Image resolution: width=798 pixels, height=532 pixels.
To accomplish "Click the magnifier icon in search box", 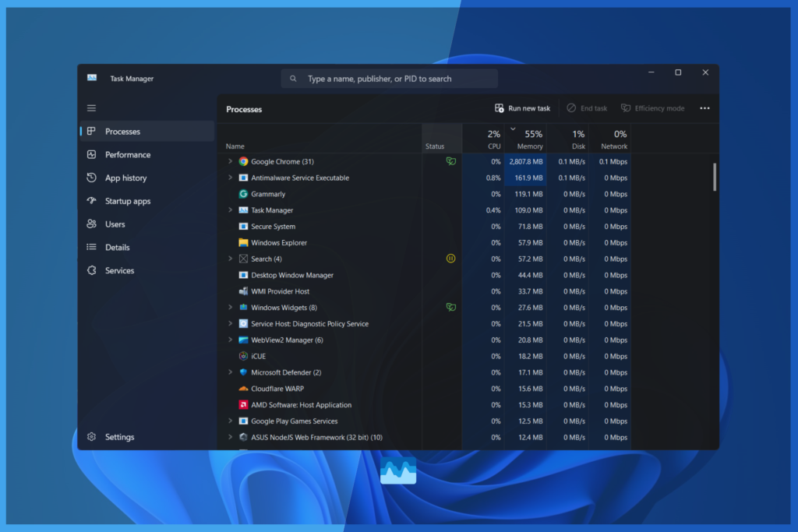I will (x=293, y=79).
